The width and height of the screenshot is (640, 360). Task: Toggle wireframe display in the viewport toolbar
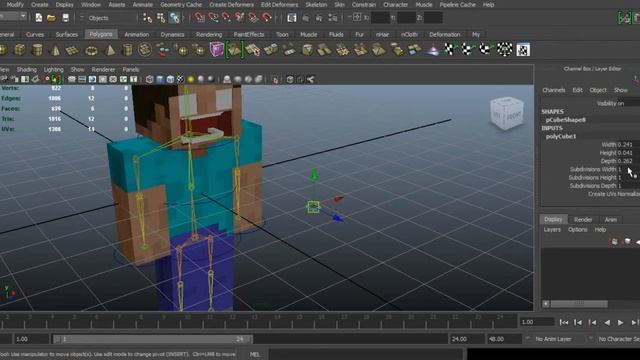point(150,79)
